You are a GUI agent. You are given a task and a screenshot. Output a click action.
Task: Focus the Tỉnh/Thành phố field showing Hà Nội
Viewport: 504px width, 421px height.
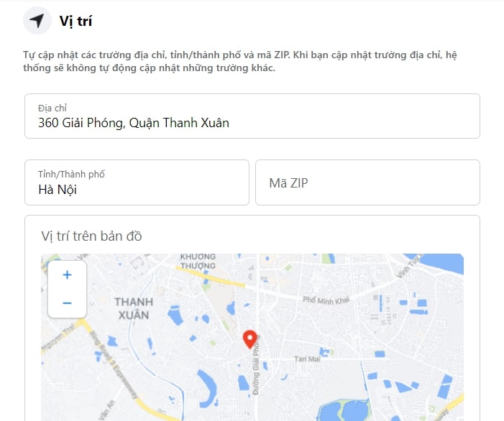click(x=137, y=182)
